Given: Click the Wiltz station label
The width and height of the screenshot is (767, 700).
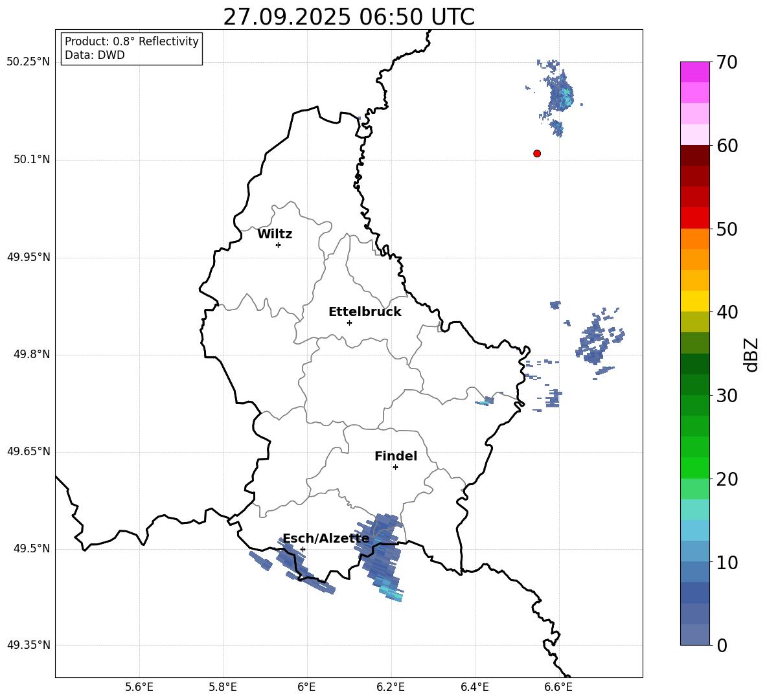Looking at the screenshot, I should (275, 234).
